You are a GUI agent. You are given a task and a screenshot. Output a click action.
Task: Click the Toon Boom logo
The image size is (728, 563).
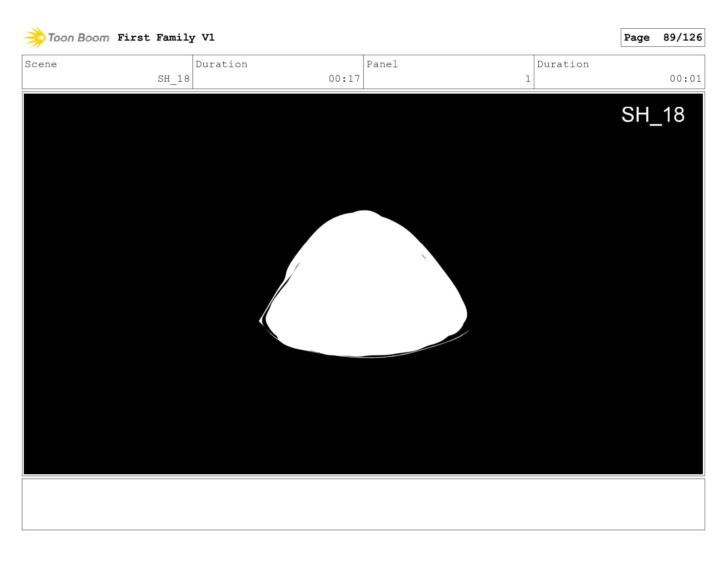(66, 38)
